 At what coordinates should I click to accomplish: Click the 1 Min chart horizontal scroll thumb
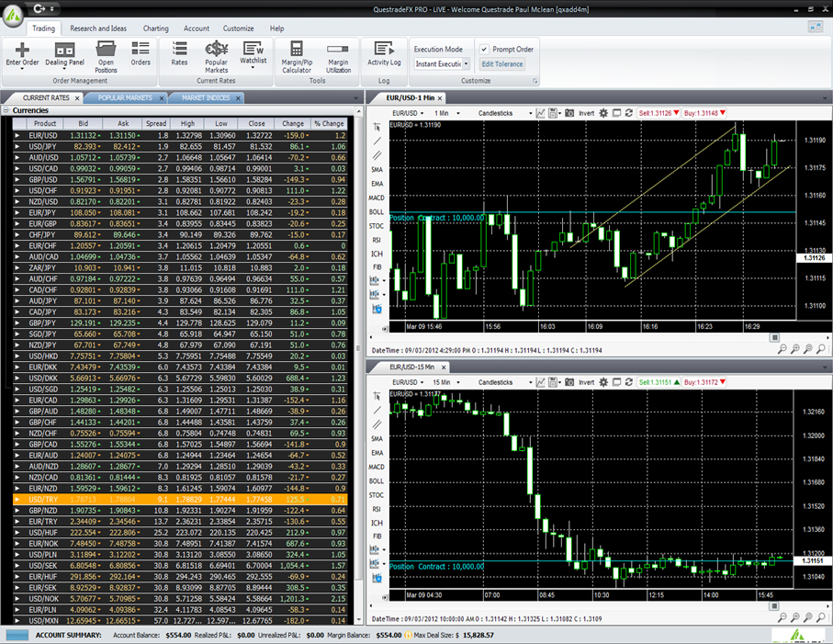774,337
